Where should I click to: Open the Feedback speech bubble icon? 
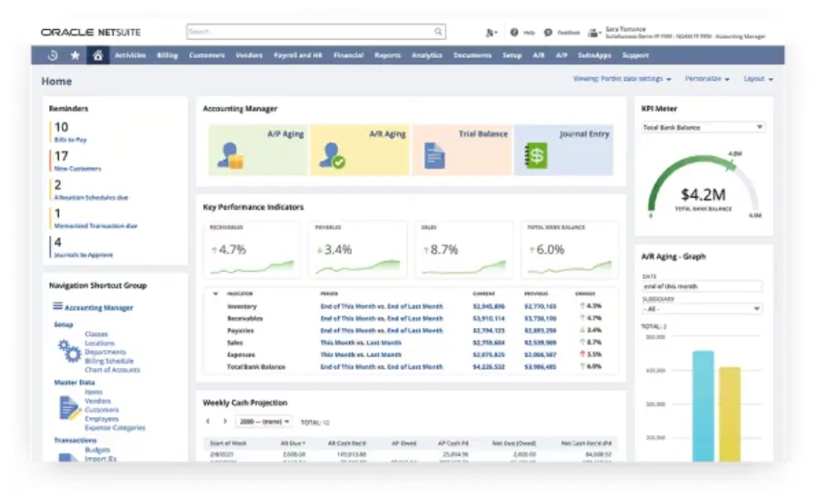click(548, 33)
